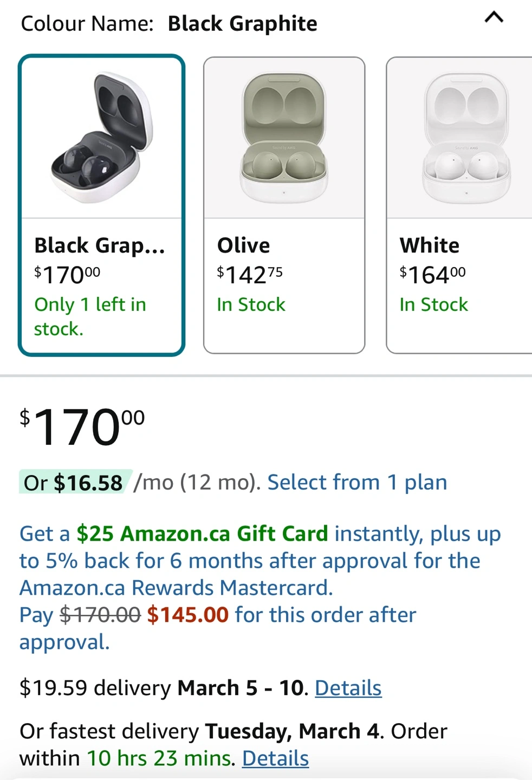Click the Olive $142.75 price
The height and width of the screenshot is (780, 532).
click(250, 275)
